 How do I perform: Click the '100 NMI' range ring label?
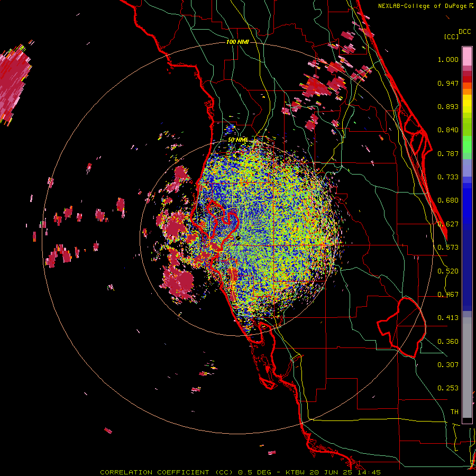coord(237,42)
